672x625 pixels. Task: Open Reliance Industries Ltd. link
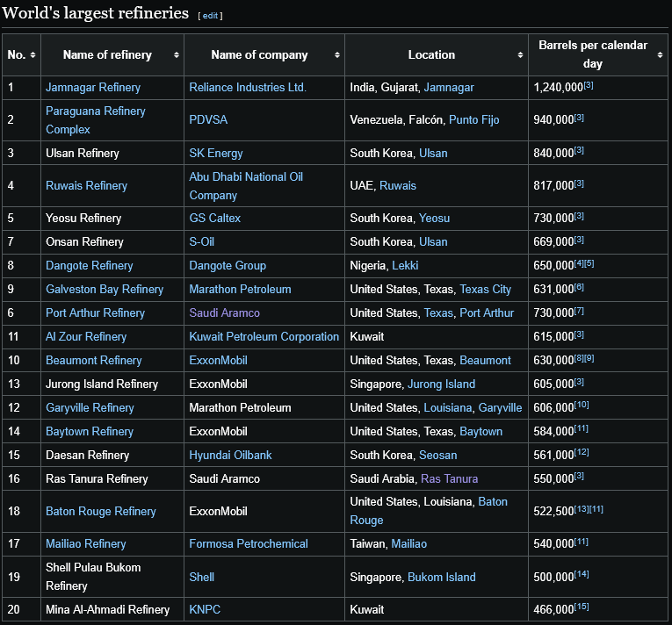[x=248, y=88]
